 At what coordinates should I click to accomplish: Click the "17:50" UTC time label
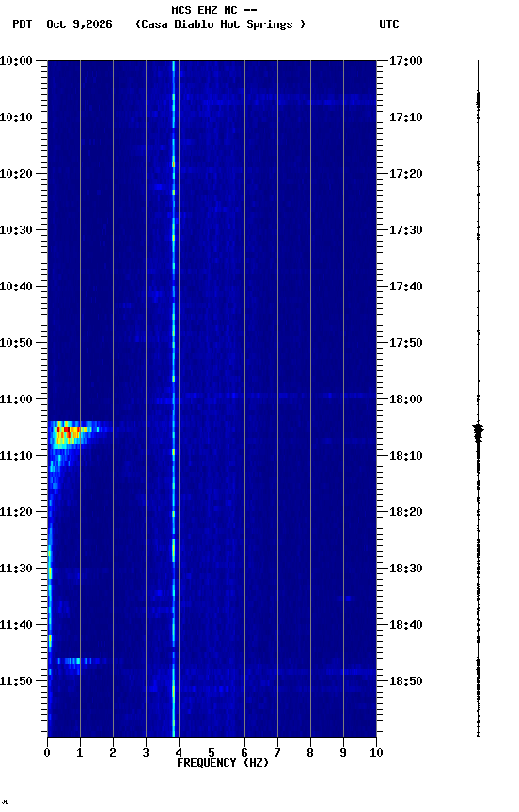coord(405,343)
